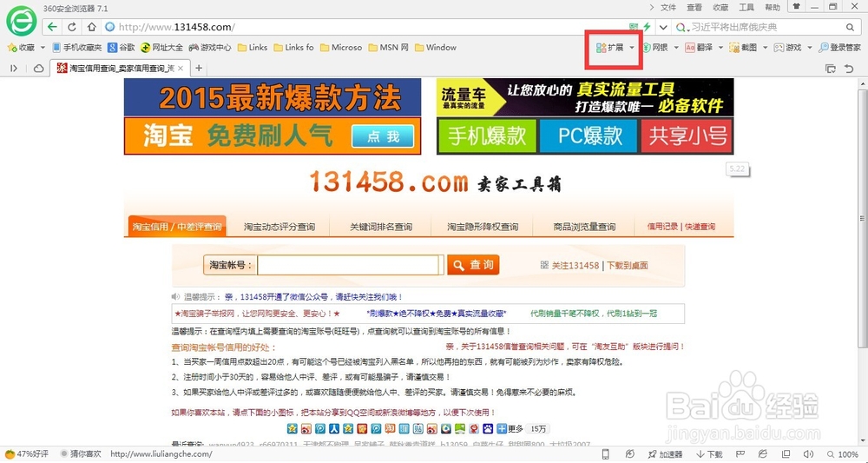
Task: Click the 网银 online banking button
Action: [655, 48]
